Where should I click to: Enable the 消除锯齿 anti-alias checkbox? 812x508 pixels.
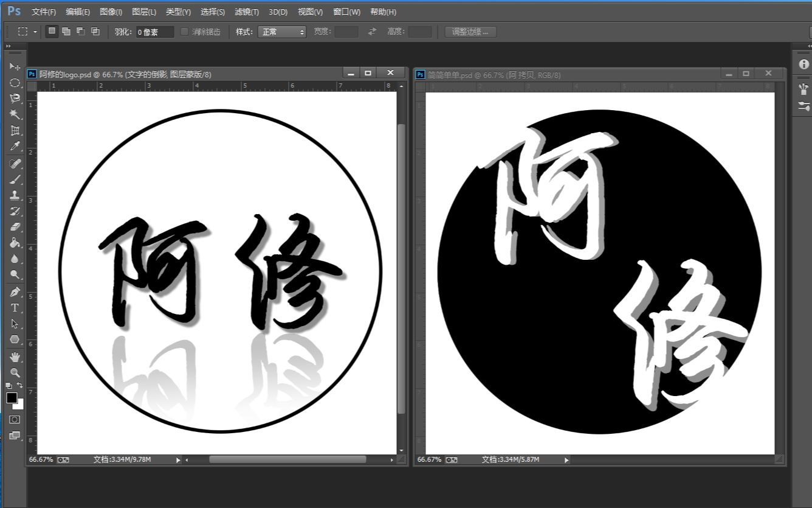click(184, 32)
